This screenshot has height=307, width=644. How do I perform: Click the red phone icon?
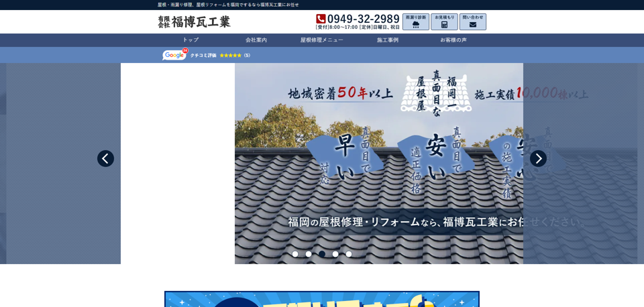[x=321, y=19]
